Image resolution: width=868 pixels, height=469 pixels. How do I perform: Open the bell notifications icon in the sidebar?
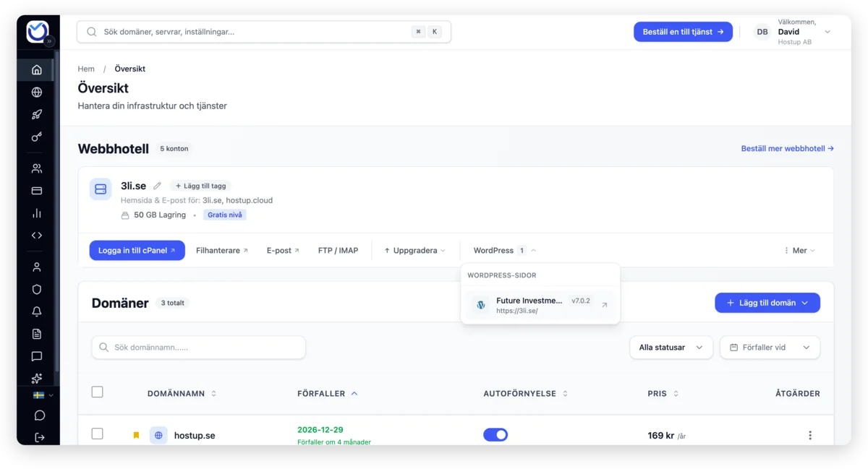click(37, 311)
